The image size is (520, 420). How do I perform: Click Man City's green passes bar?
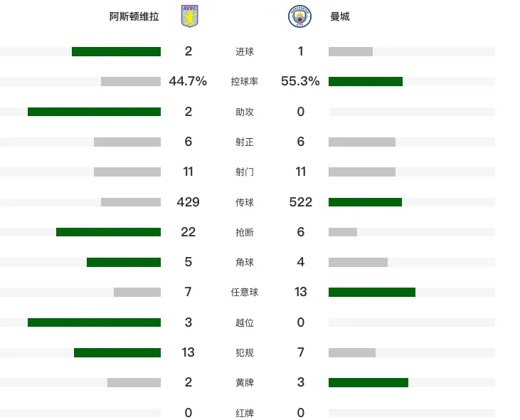[x=365, y=202]
